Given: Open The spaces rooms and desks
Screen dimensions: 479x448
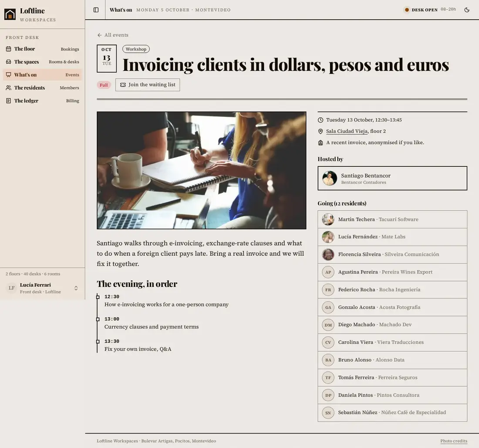Looking at the screenshot, I should [43, 62].
